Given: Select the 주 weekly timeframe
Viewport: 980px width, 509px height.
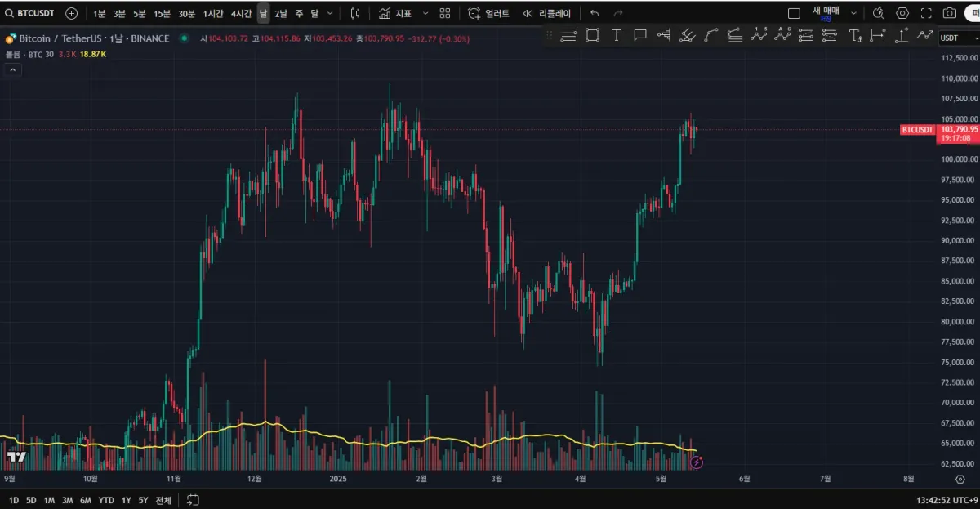Looking at the screenshot, I should coord(299,14).
